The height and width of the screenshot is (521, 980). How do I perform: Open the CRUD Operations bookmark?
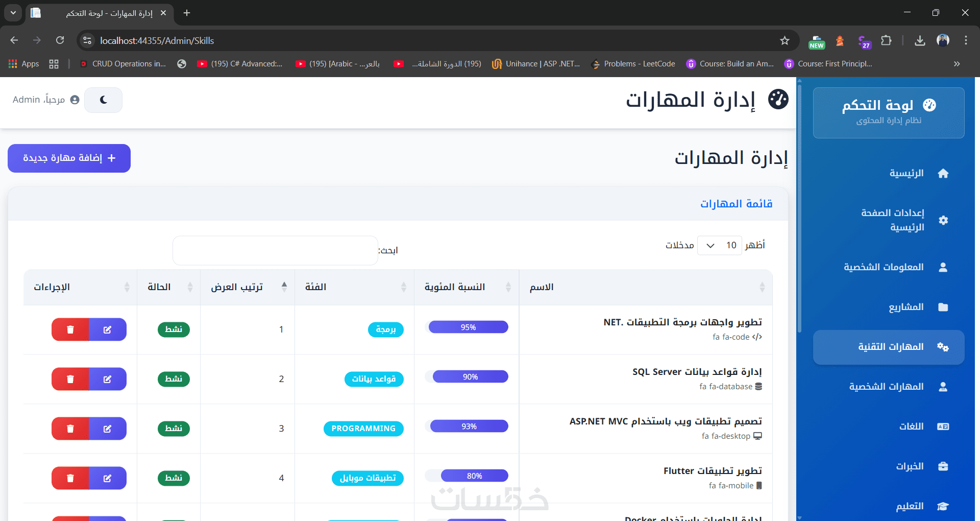(123, 64)
